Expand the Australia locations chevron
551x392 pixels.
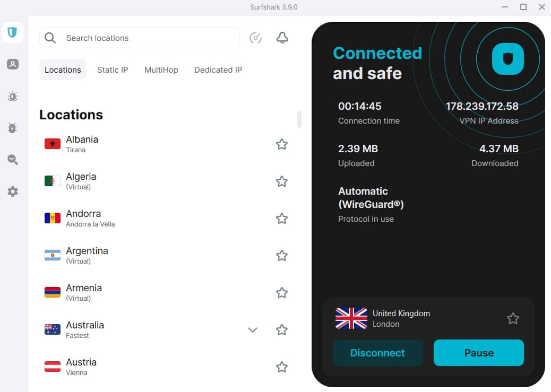click(253, 330)
